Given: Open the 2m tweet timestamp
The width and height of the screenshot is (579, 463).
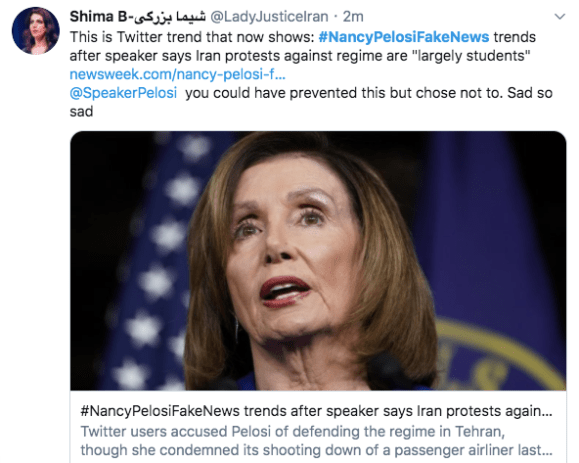Looking at the screenshot, I should 353,17.
